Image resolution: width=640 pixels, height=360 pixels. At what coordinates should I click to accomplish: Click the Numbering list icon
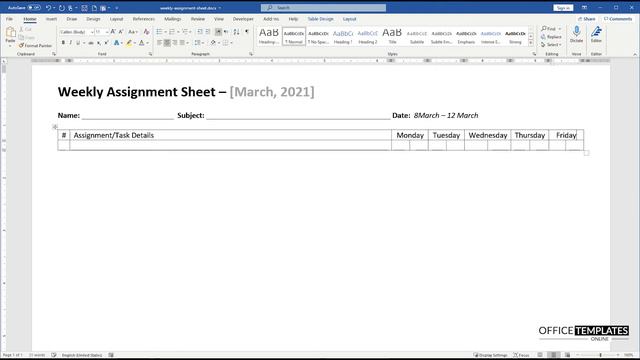172,32
